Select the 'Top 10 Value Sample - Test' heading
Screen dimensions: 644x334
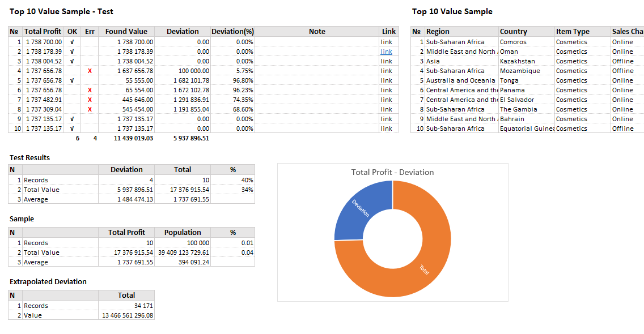[61, 11]
